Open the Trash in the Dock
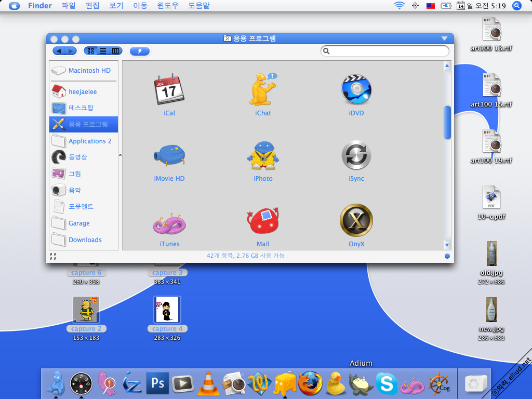Image resolution: width=532 pixels, height=399 pixels. [475, 384]
